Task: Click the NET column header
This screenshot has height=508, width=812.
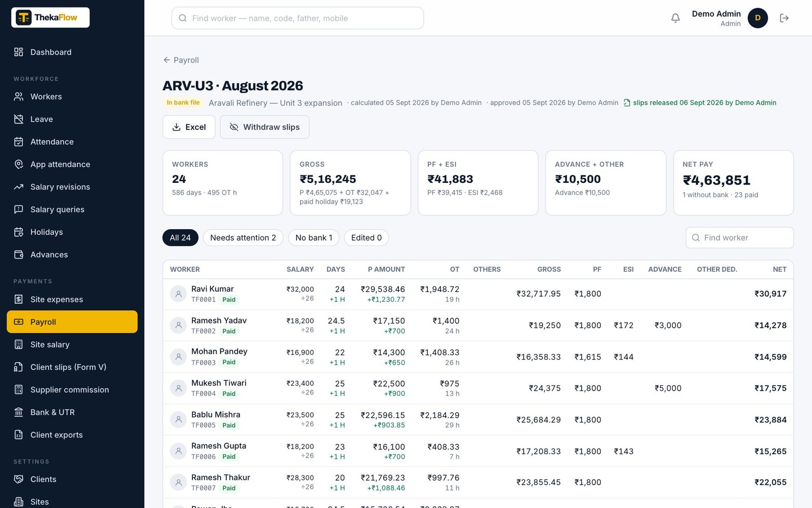Action: 780,269
